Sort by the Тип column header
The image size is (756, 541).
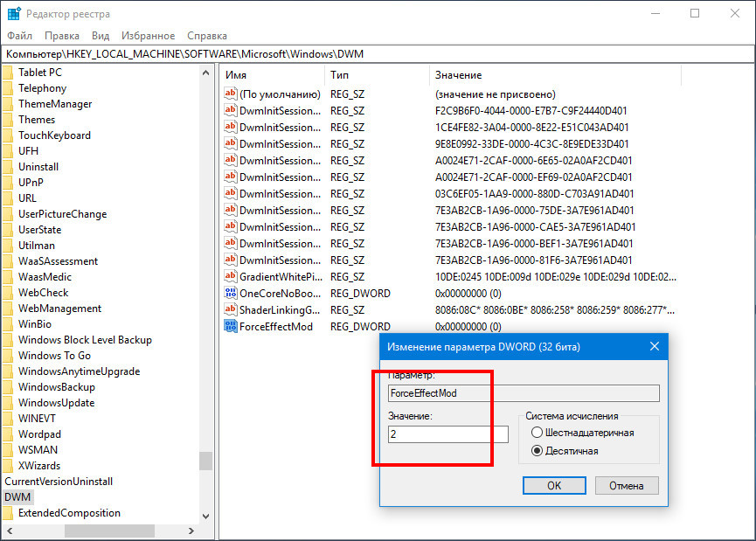[x=378, y=75]
